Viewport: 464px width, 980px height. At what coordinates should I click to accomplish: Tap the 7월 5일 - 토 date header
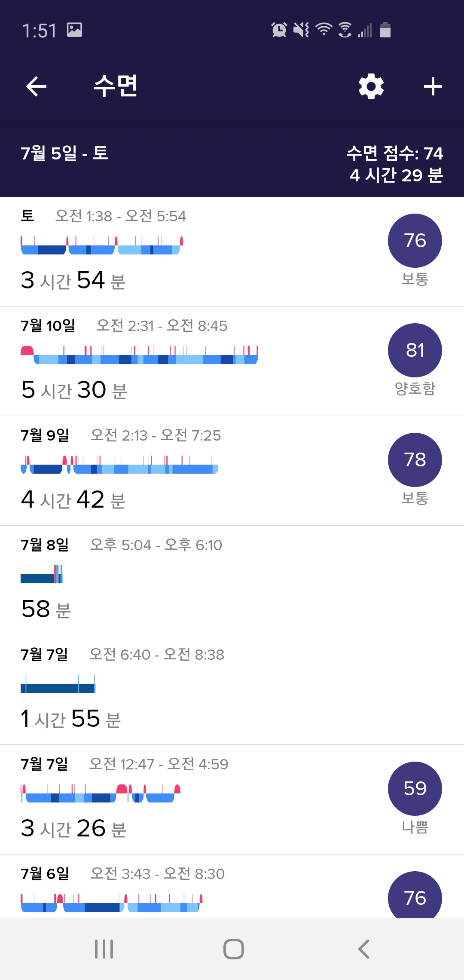coord(64,153)
